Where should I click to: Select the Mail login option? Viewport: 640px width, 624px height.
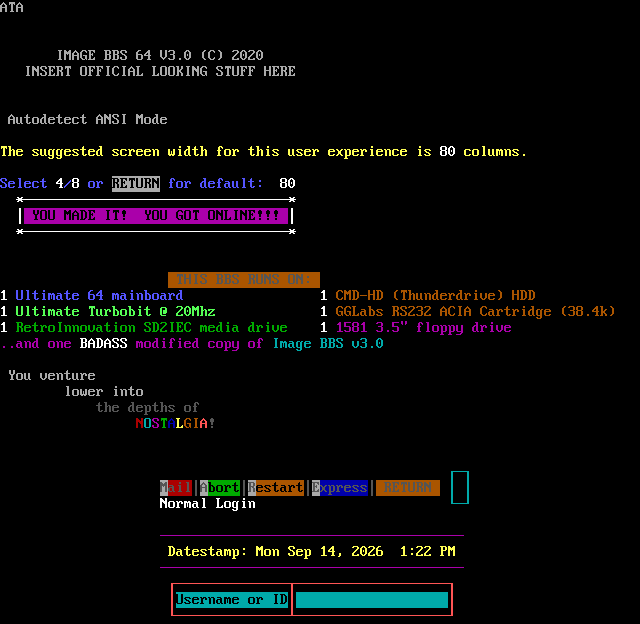click(176, 488)
